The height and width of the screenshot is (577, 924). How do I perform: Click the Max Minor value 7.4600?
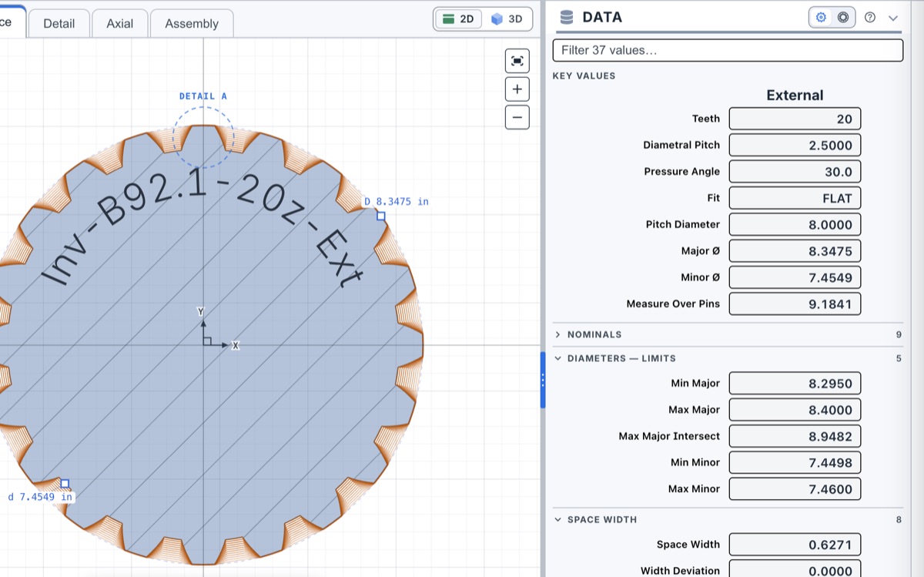795,489
